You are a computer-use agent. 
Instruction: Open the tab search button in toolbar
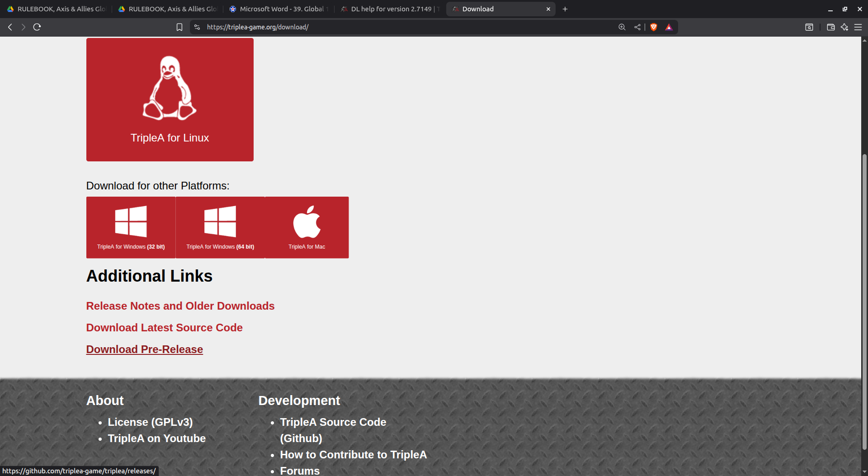click(809, 27)
